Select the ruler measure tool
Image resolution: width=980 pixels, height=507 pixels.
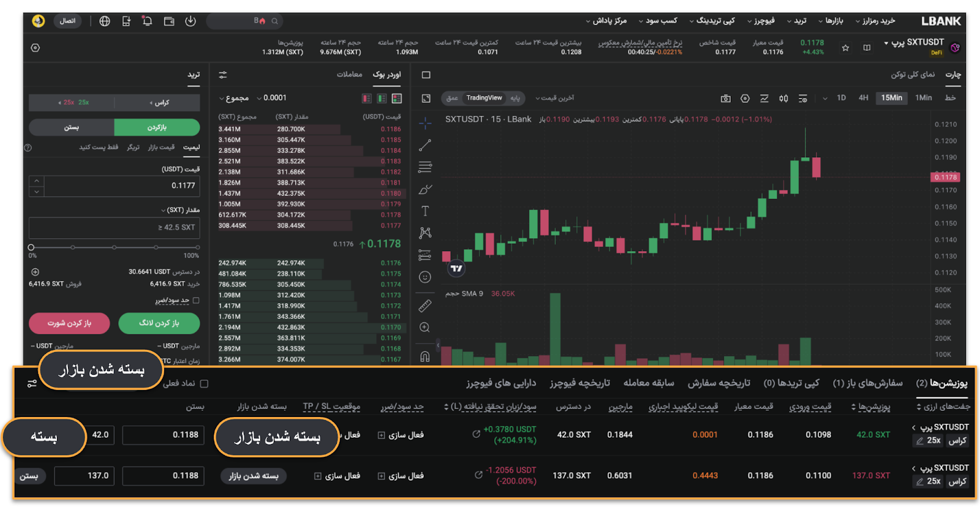pos(425,306)
